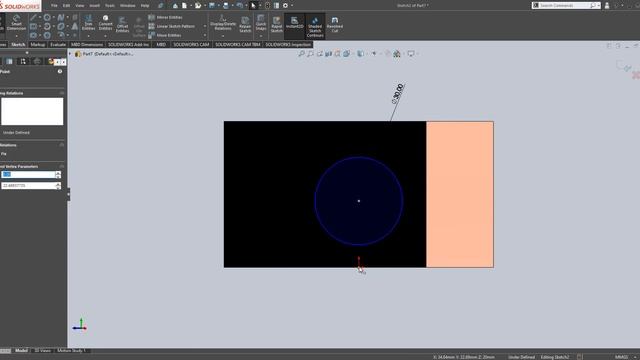Viewport: 640px width, 360px height.
Task: Click the Y coordinate input field
Action: 28,186
